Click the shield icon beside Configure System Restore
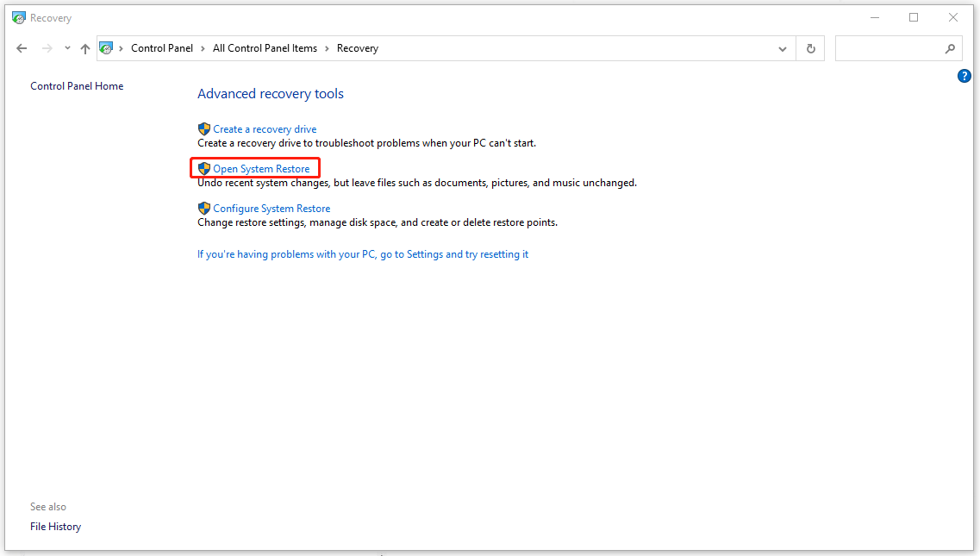Viewport: 980px width, 556px height. pyautogui.click(x=204, y=208)
